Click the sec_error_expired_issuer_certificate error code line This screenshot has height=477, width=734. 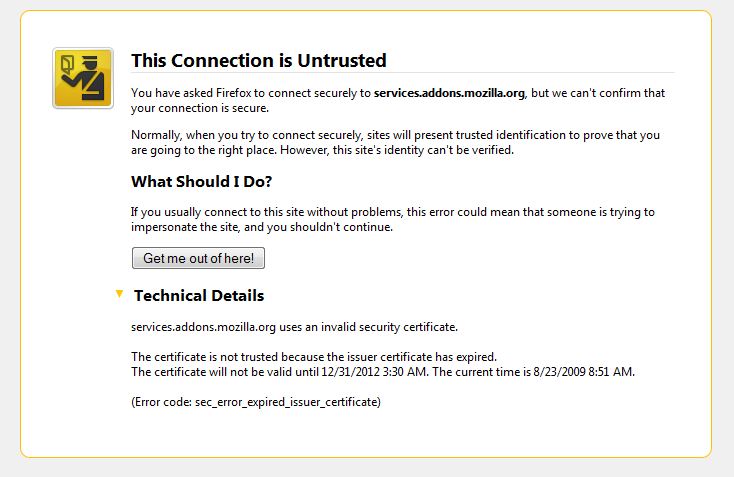(256, 402)
